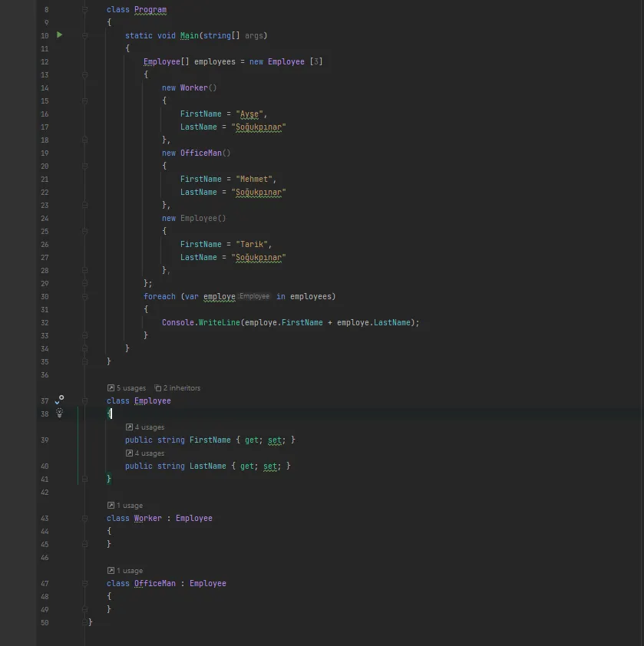
Task: Click the Employee type inlay hint in foreach
Action: click(254, 296)
